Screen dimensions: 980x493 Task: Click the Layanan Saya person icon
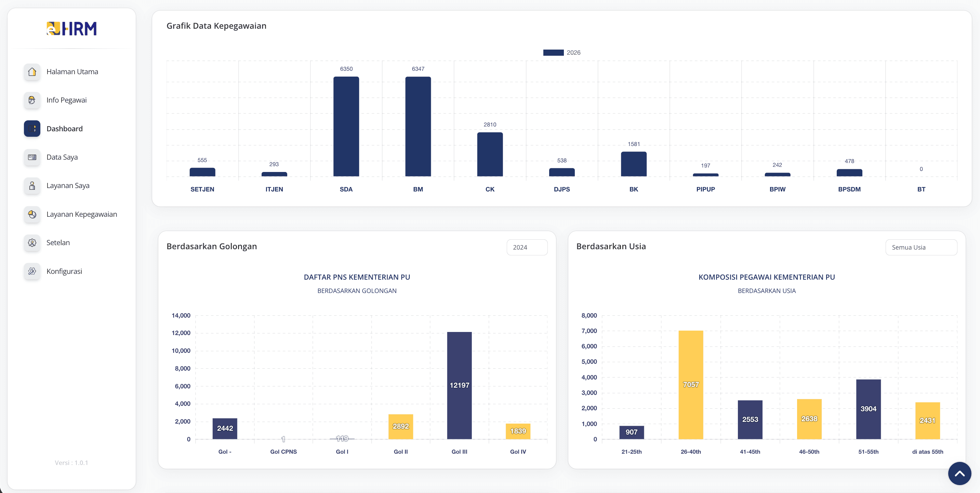pyautogui.click(x=32, y=186)
